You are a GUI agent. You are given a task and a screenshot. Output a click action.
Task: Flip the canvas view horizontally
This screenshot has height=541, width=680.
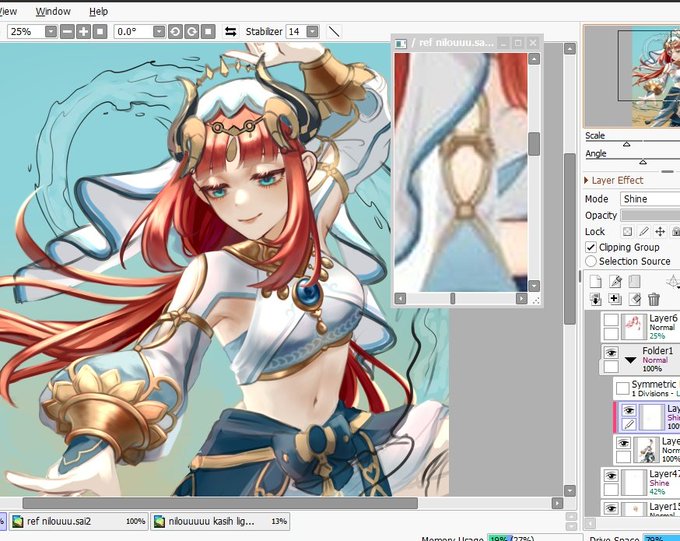tap(231, 32)
